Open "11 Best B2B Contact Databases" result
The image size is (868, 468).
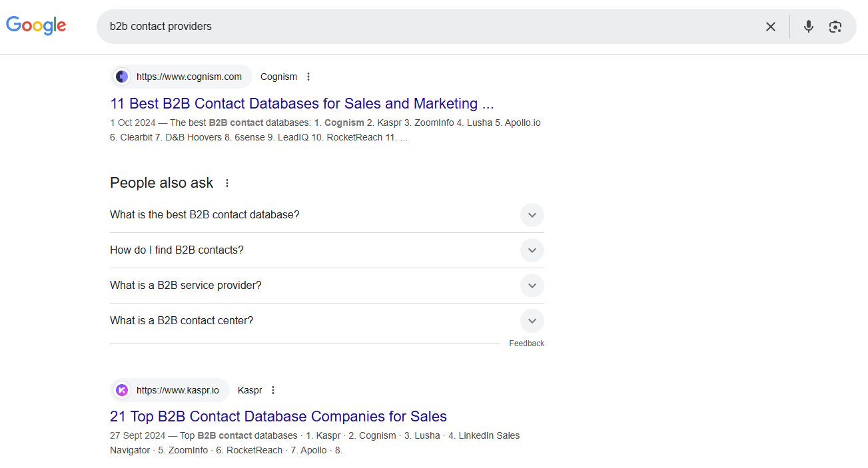(x=302, y=103)
